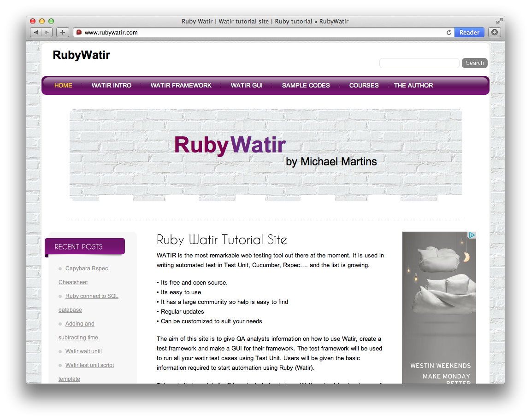Open the HOME menu item
531x420 pixels.
tap(63, 85)
